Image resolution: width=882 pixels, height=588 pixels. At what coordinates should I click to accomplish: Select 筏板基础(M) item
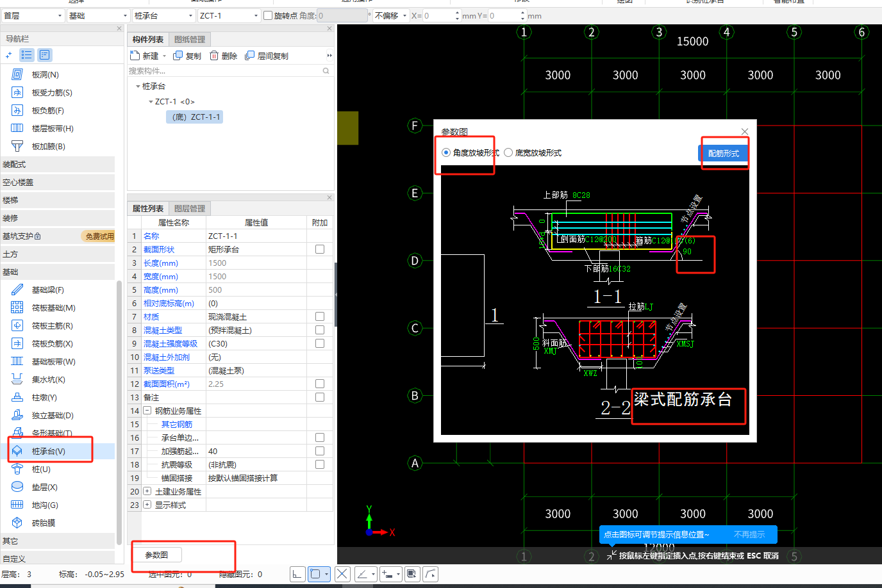53,308
